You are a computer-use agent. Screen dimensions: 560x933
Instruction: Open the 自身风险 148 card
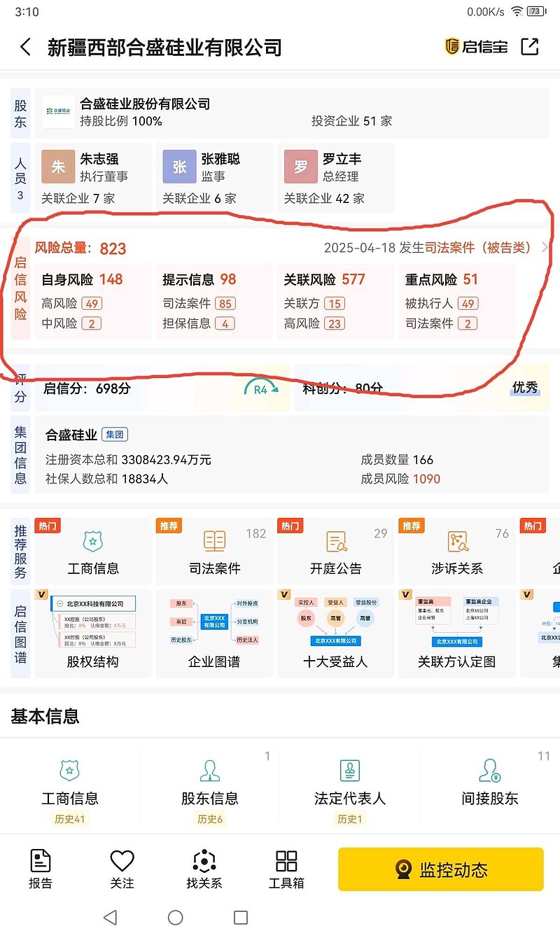93,302
